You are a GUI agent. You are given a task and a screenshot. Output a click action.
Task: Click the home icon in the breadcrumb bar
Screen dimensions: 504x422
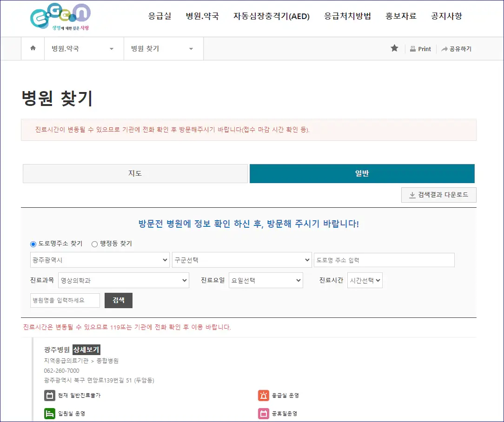point(32,48)
